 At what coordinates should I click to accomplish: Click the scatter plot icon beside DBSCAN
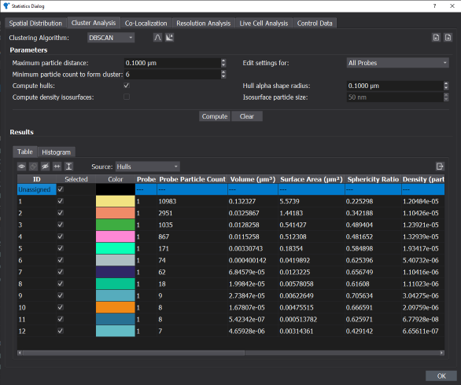coord(170,38)
